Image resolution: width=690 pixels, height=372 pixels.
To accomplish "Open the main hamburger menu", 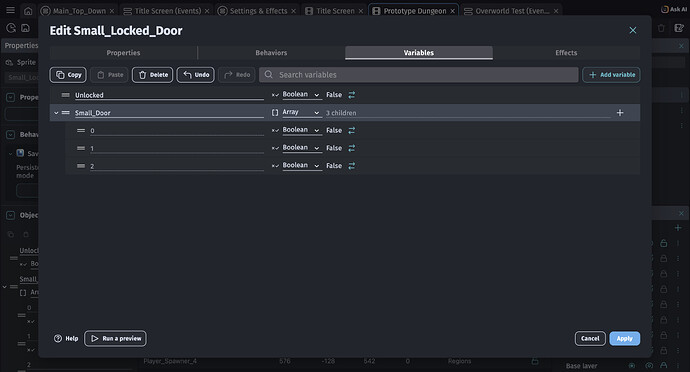I will click(10, 10).
